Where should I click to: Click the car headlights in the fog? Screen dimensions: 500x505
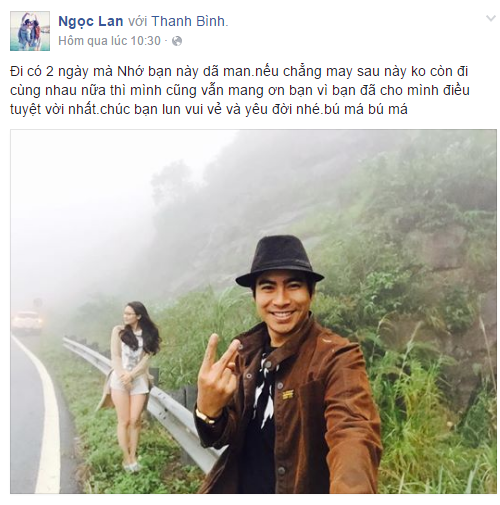tap(27, 321)
